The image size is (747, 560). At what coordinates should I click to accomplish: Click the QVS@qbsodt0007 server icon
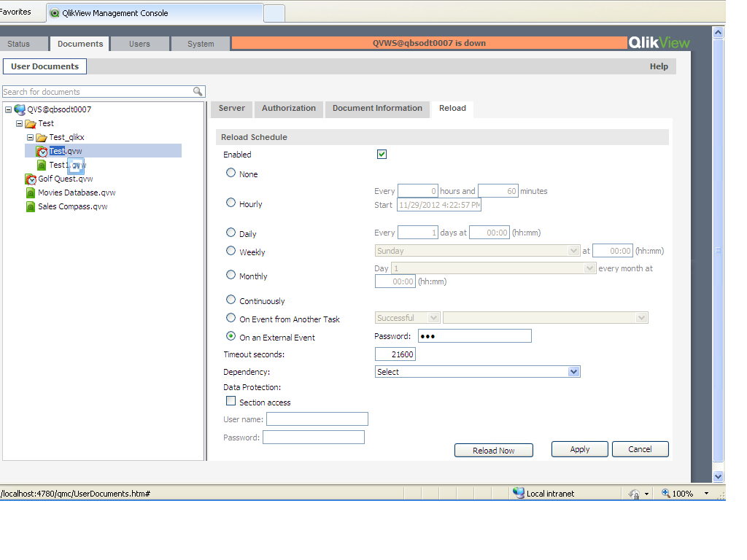pos(20,109)
